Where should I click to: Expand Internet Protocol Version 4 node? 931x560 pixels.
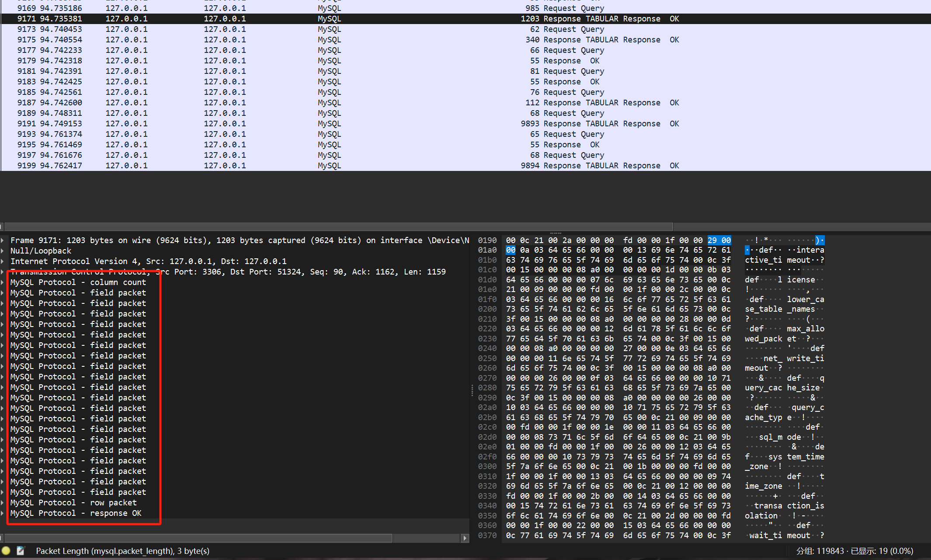click(3, 261)
